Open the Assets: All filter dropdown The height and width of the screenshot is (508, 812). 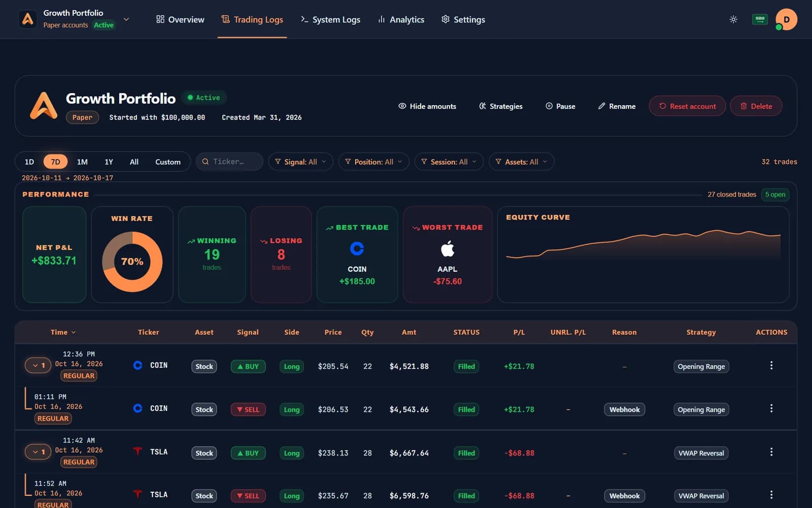521,162
